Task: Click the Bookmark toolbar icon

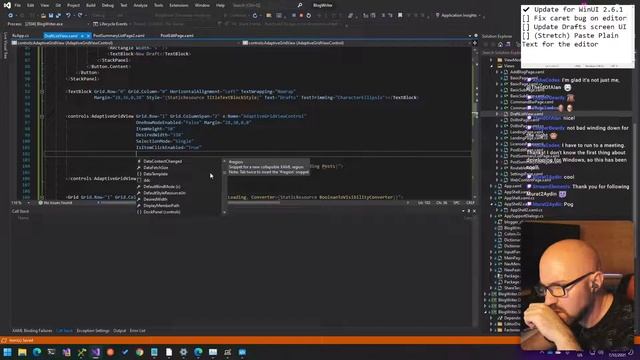Action: 400,16
